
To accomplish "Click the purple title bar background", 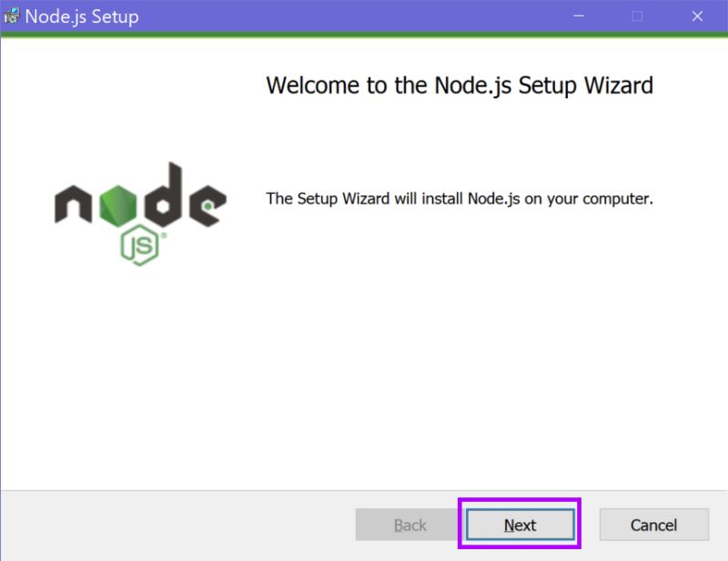I will 364,15.
